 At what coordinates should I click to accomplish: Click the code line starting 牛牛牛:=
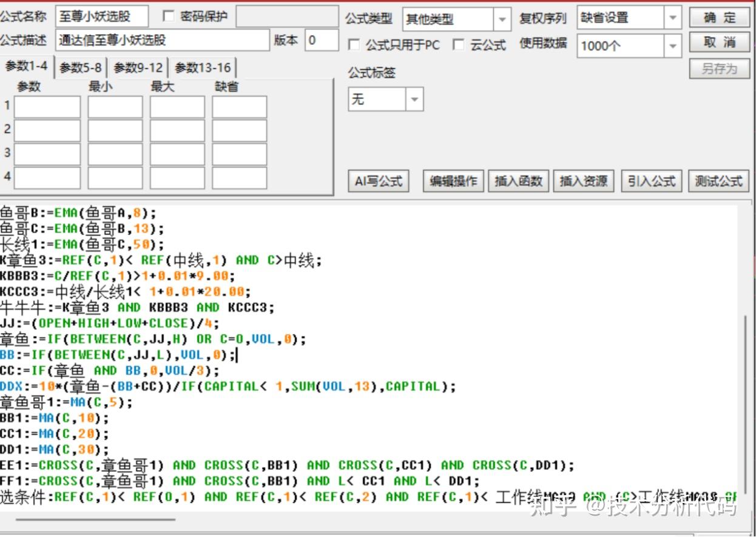pyautogui.click(x=137, y=308)
